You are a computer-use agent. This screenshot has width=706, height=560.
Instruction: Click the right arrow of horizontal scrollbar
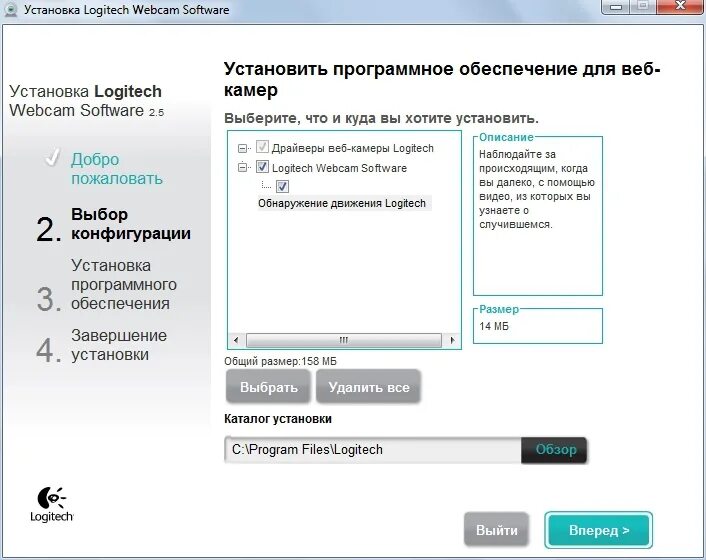click(453, 340)
